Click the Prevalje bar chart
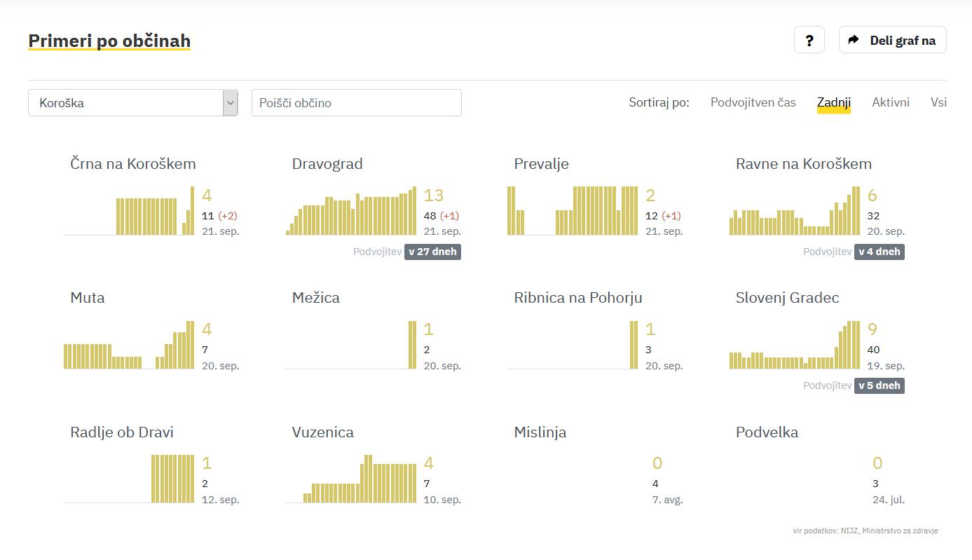The height and width of the screenshot is (560, 972). [x=573, y=210]
